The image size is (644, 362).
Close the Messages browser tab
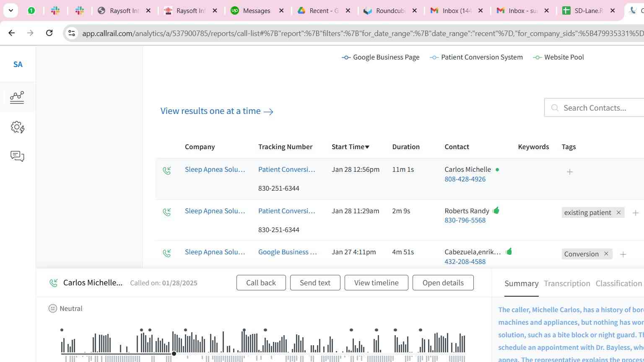281,10
